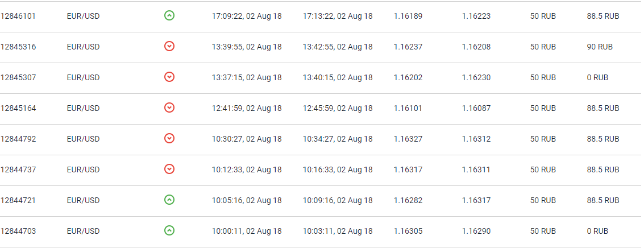Click green up arrow for trade 12844703
This screenshot has height=248, width=644.
[169, 231]
